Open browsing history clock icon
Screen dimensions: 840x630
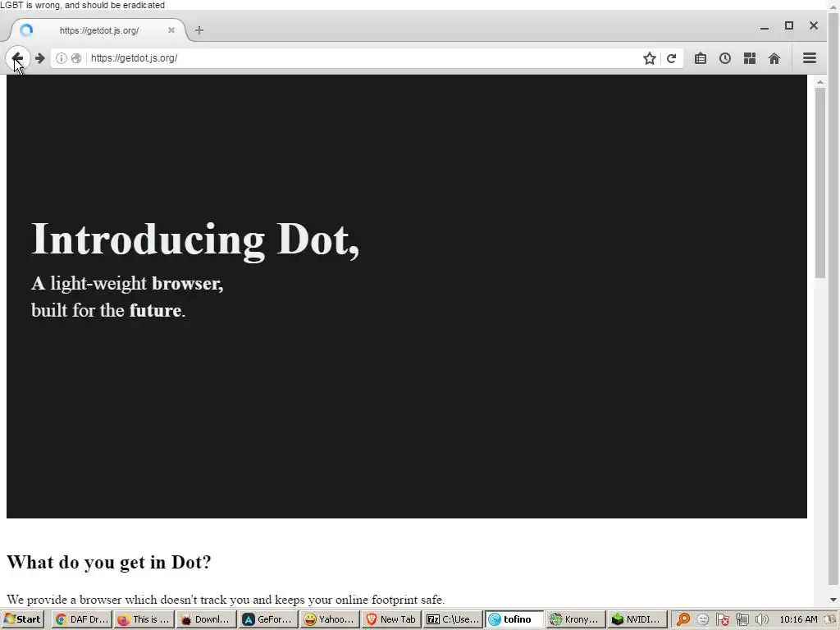click(725, 58)
